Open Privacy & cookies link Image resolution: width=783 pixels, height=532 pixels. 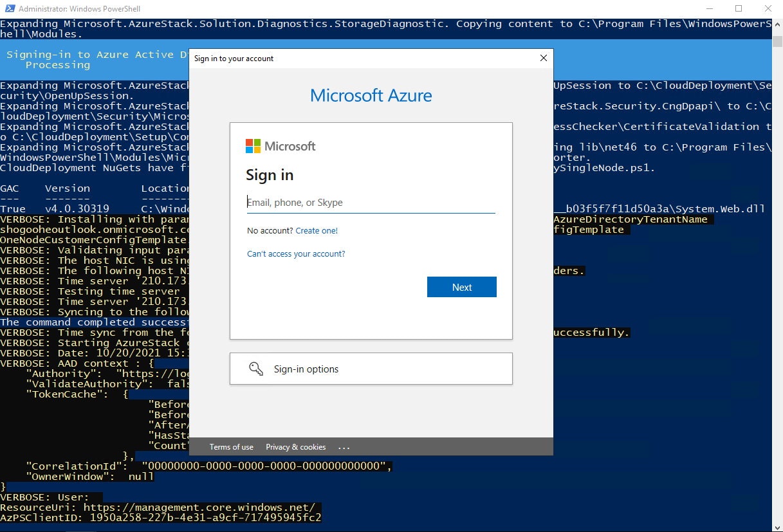click(x=296, y=447)
